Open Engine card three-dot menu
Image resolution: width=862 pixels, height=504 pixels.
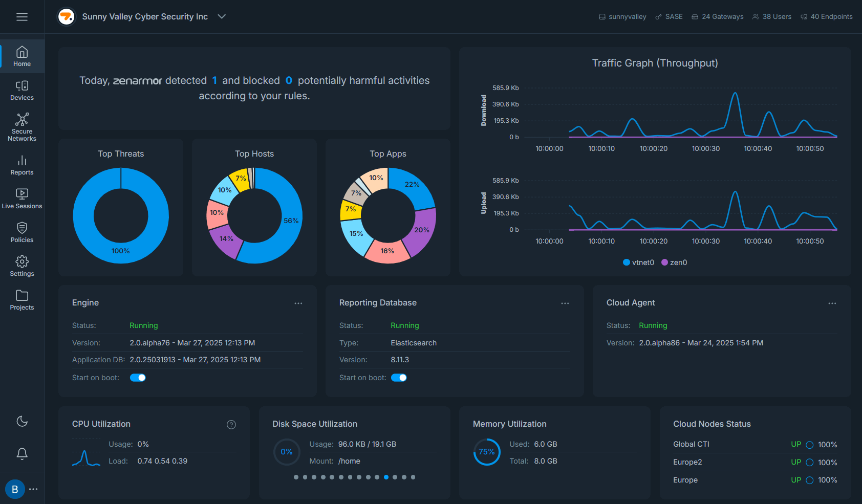tap(298, 303)
